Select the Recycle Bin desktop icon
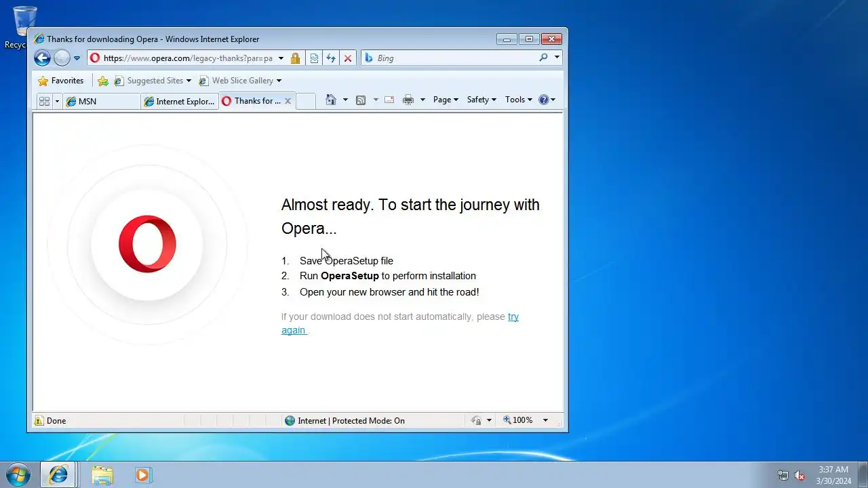The width and height of the screenshot is (868, 488). [24, 27]
